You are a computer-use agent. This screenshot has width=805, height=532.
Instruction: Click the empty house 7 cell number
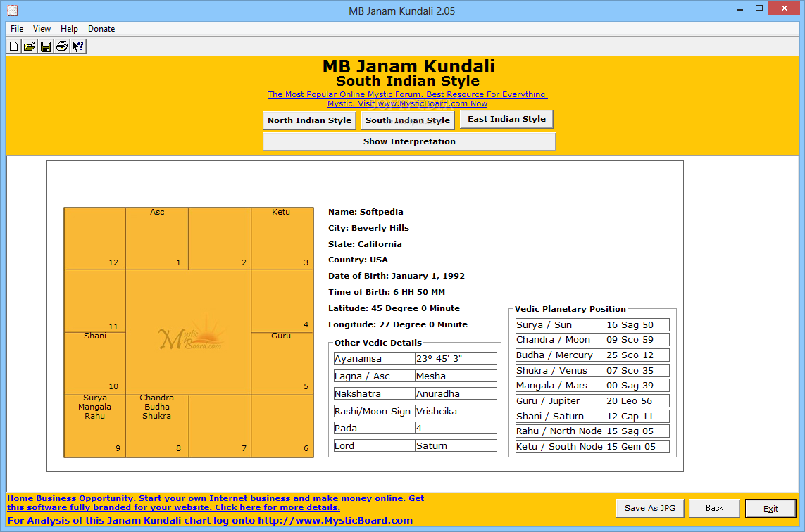(244, 448)
